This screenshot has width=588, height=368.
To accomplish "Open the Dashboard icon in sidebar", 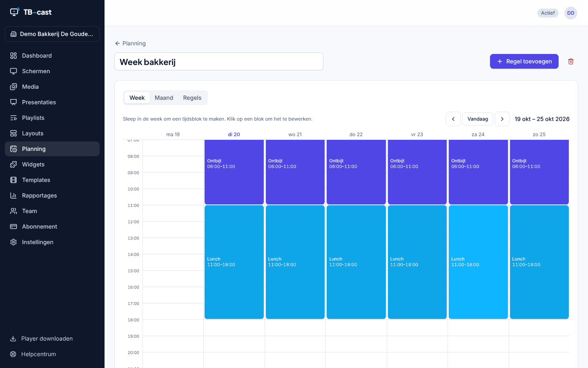I will click(x=13, y=56).
